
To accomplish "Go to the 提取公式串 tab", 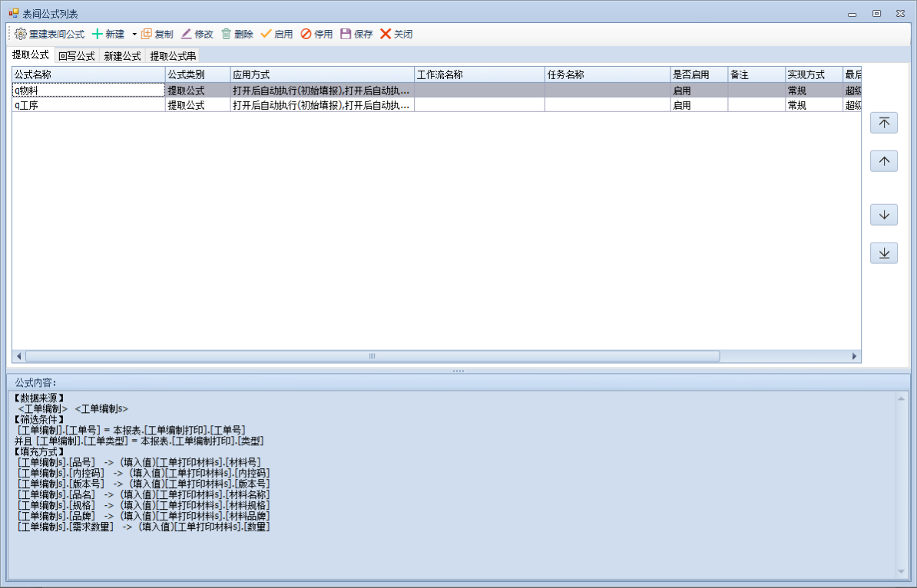I will [172, 56].
